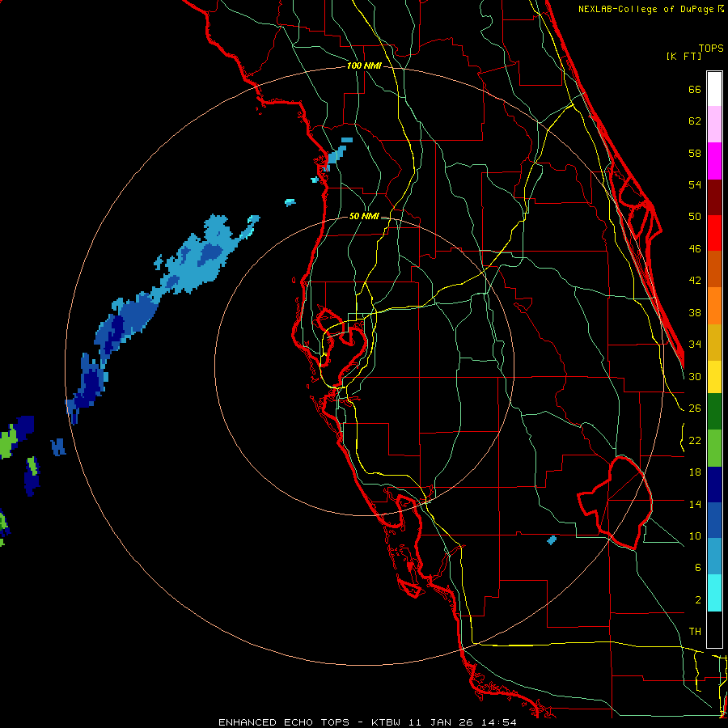Image resolution: width=728 pixels, height=728 pixels.
Task: Click the 50 NMI range ring label
Action: click(364, 216)
